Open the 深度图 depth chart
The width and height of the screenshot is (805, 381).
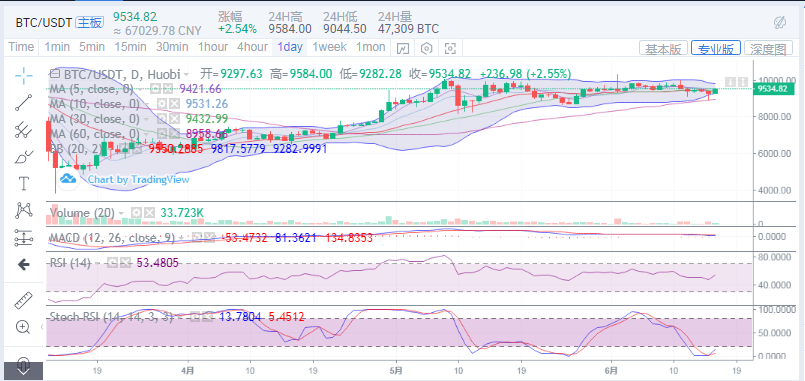(768, 49)
